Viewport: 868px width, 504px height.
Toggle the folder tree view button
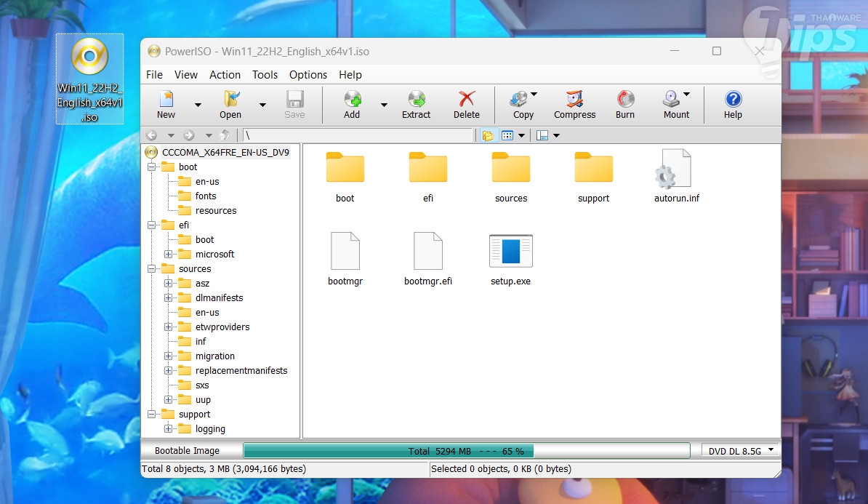(488, 135)
